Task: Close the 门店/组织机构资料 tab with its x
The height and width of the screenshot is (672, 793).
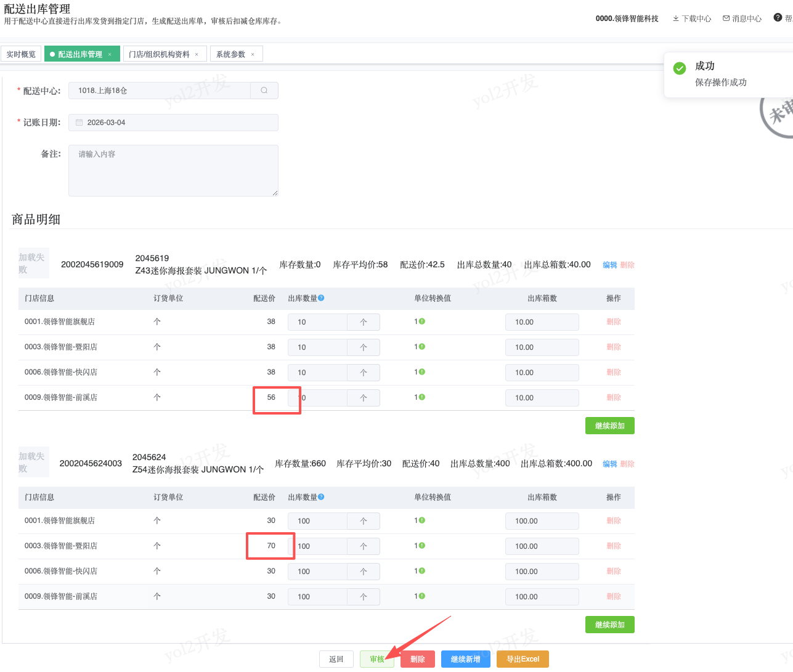Action: tap(197, 54)
